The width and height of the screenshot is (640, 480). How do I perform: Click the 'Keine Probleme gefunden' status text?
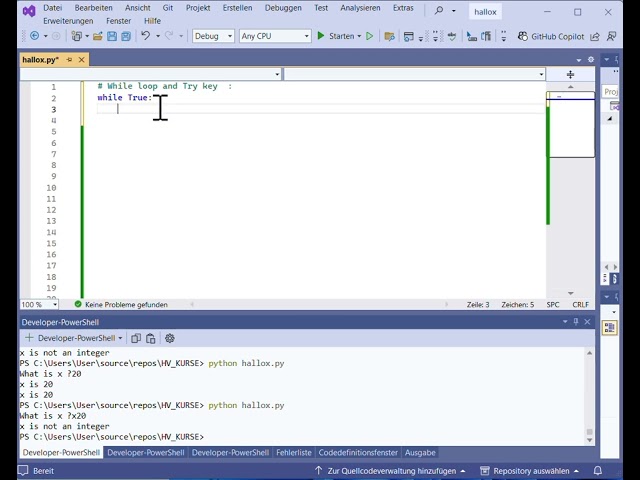tap(126, 304)
